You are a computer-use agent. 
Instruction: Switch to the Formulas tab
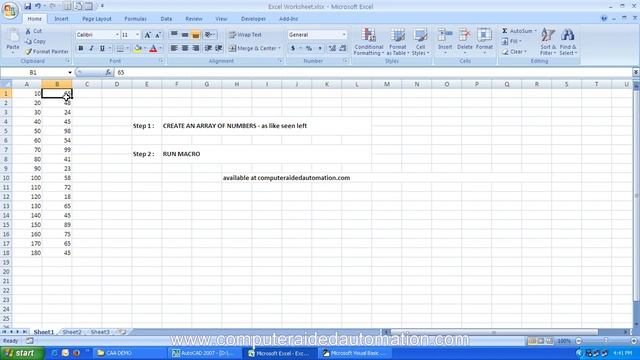[x=136, y=19]
